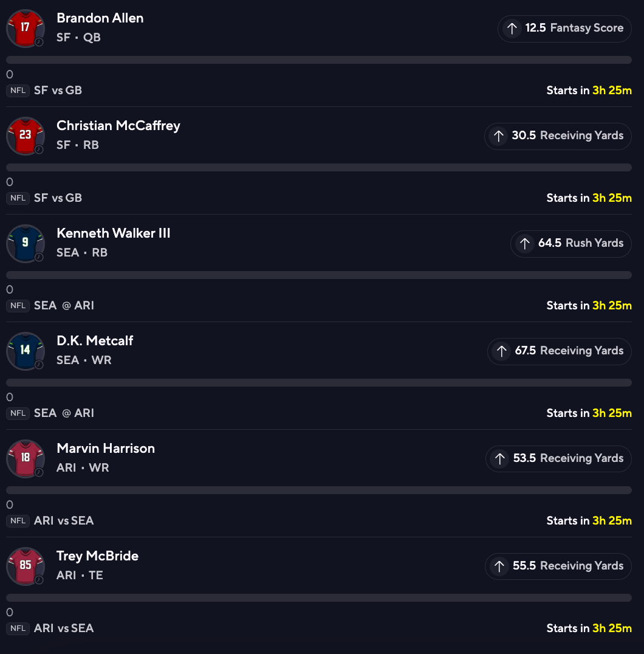Click the ARI vs SEA matchup under Marvin Harrison

(64, 521)
